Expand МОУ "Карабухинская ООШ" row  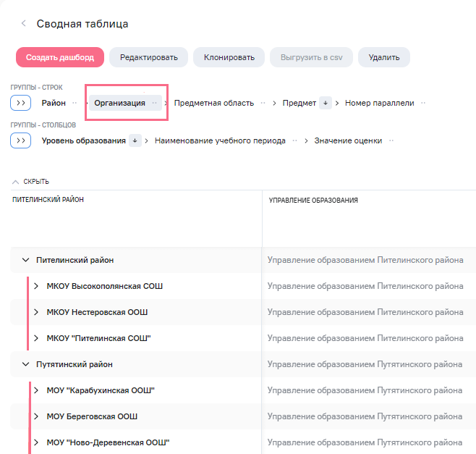36,390
